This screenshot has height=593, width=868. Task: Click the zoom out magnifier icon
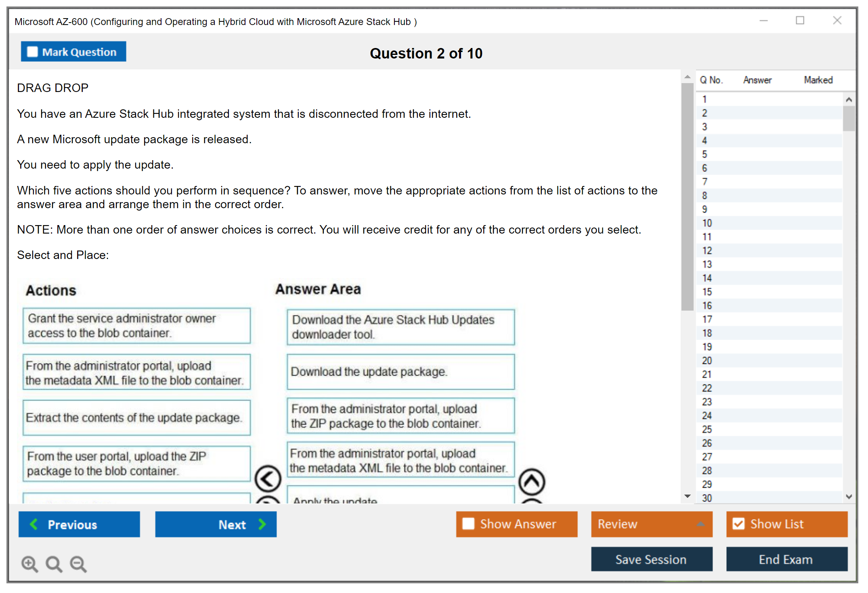[78, 564]
